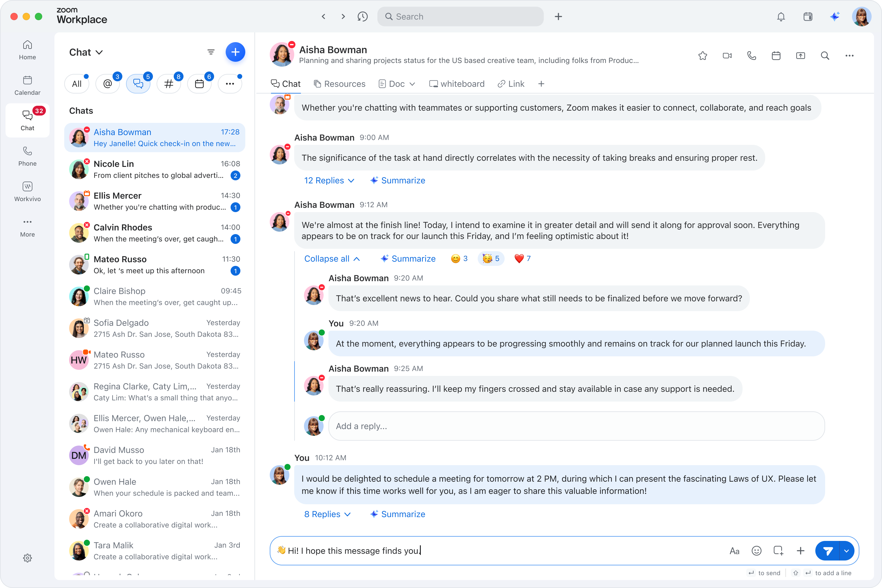Viewport: 882px width, 588px height.
Task: Switch to the Resources tab
Action: [339, 84]
